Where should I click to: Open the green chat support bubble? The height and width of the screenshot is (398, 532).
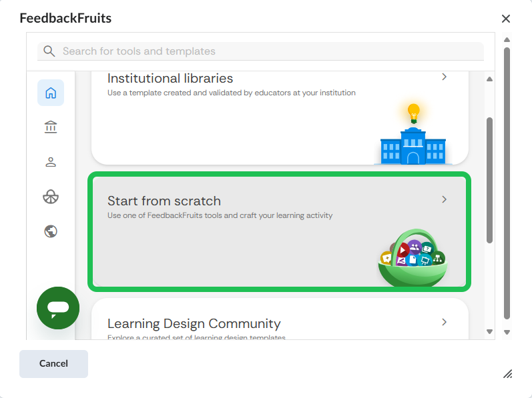point(58,307)
